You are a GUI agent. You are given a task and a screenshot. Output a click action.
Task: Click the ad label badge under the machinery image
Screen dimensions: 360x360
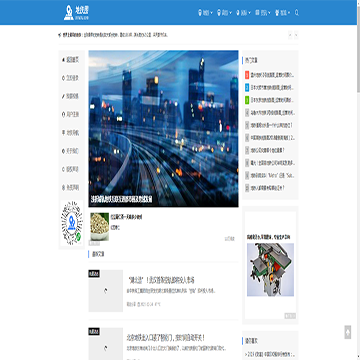[290, 316]
